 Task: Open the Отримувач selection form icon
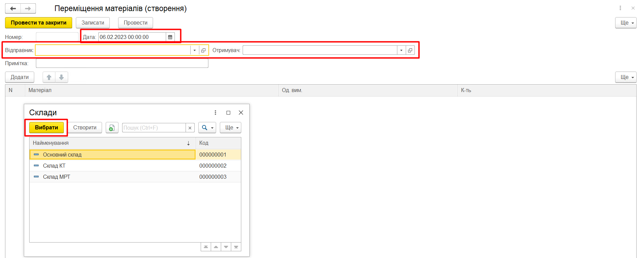click(410, 50)
